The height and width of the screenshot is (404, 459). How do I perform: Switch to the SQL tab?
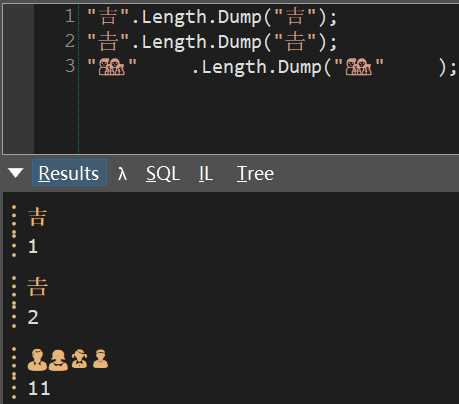pyautogui.click(x=163, y=174)
